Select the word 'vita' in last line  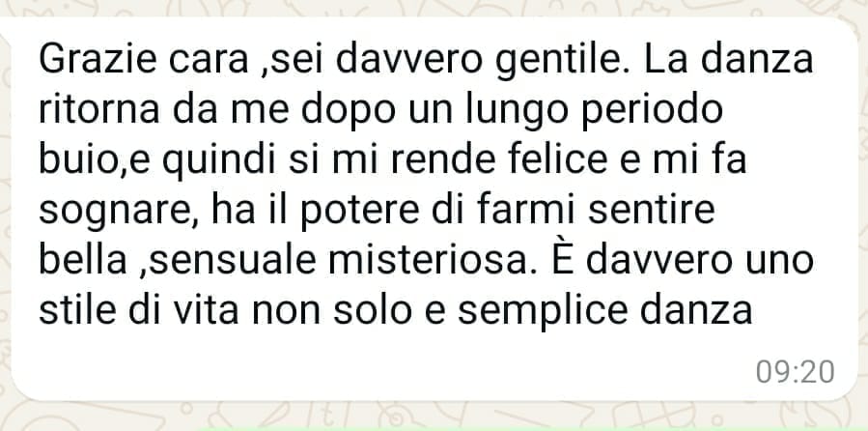(207, 309)
